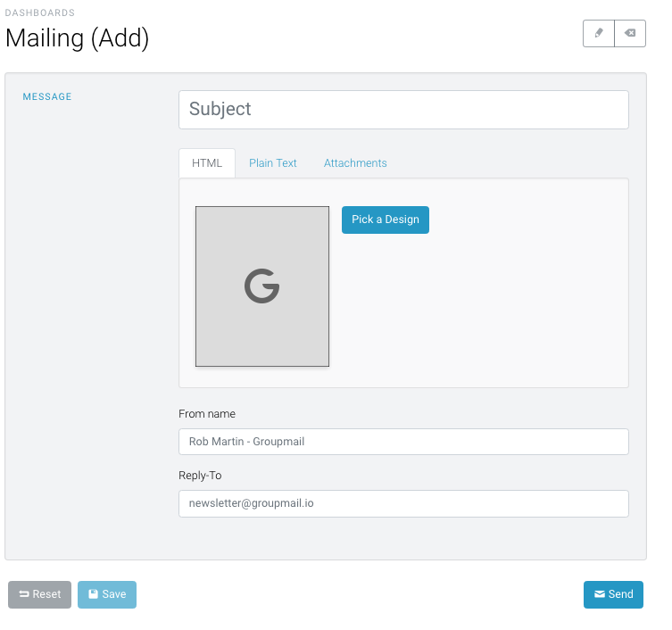Click the Reset button label
Screen dimensions: 672x630
click(x=46, y=594)
